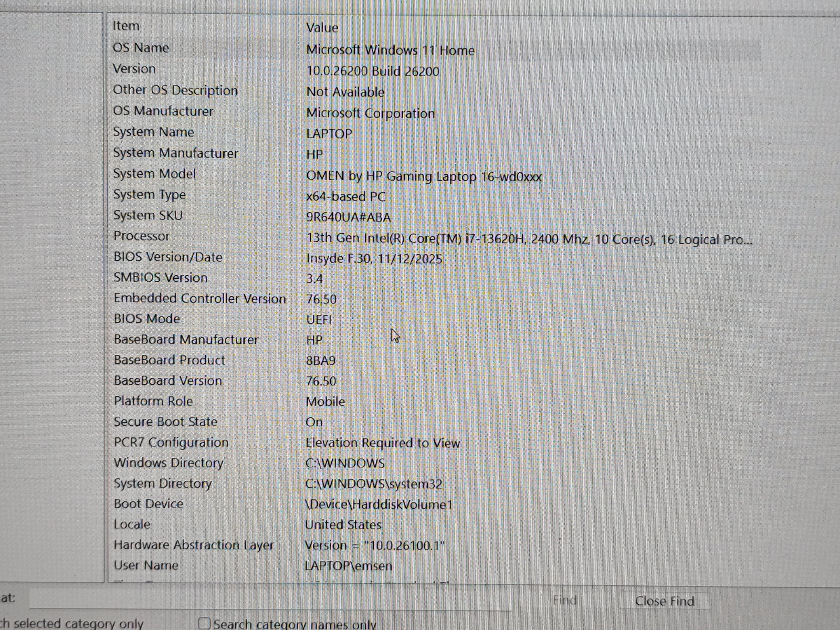Select the 8BA9 value
This screenshot has width=840, height=630.
click(x=321, y=361)
